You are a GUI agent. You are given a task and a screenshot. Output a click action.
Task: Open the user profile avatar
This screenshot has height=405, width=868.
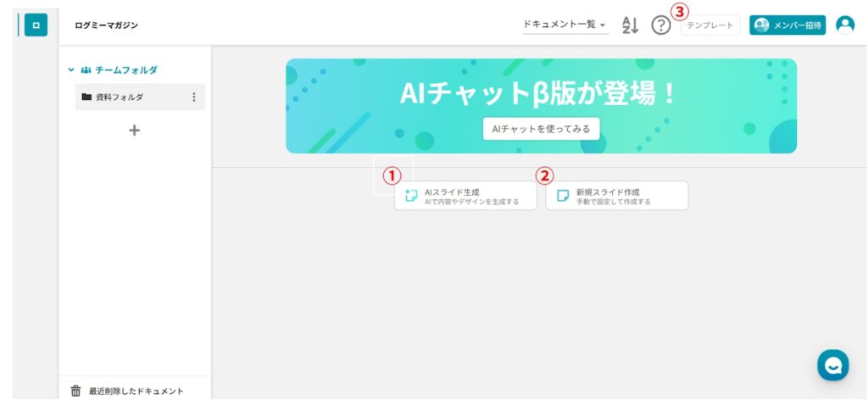tap(844, 25)
